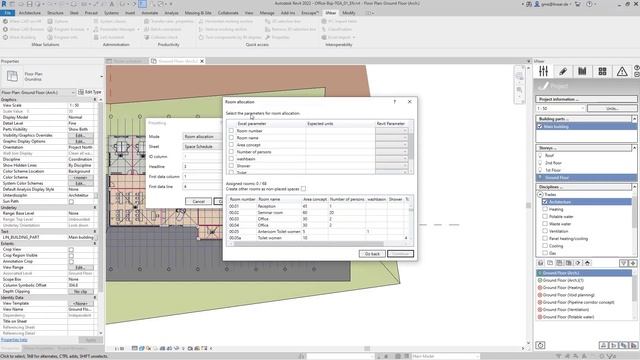The height and width of the screenshot is (360, 640).
Task: Open the File menu tab
Action: [7, 13]
